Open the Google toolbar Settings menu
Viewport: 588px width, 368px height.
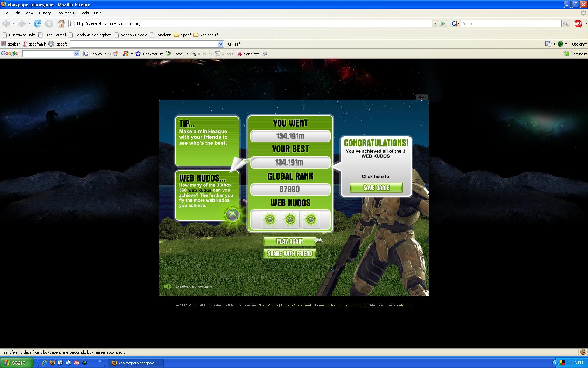point(575,54)
